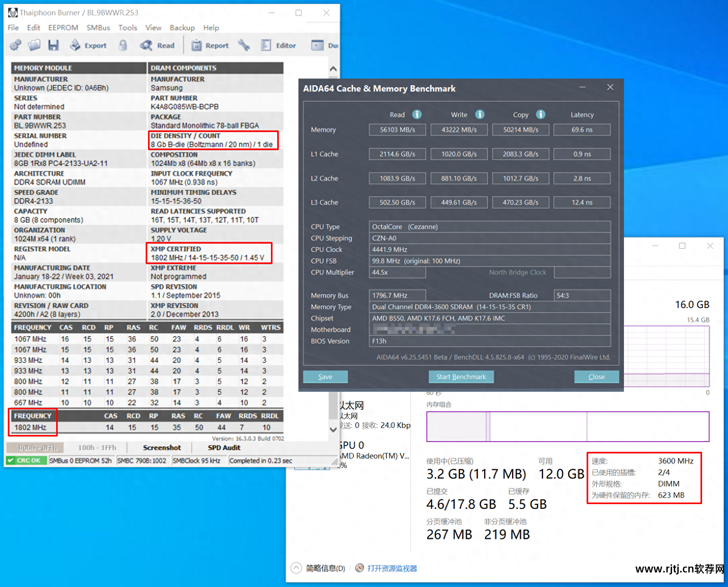Click the DIE DENSITY / COUNT value
This screenshot has height=587, width=728.
212,145
